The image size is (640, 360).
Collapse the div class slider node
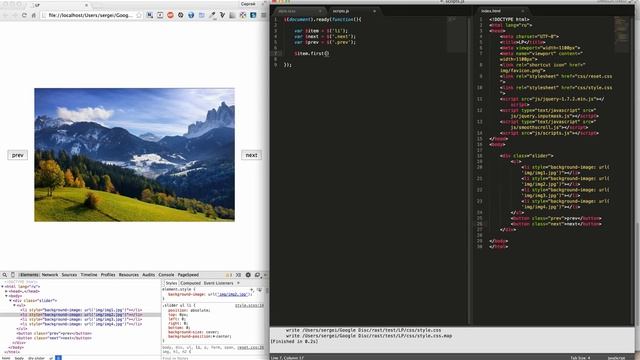[11, 301]
